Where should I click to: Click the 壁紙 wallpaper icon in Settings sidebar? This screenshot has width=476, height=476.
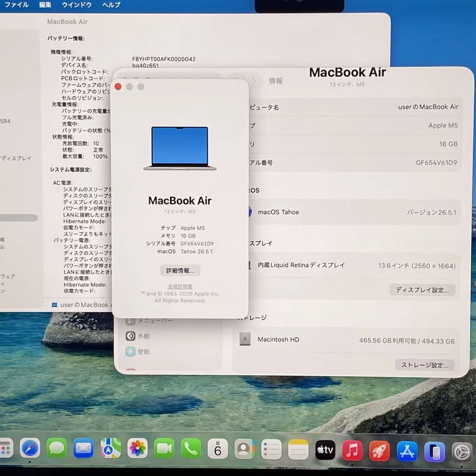pos(130,351)
